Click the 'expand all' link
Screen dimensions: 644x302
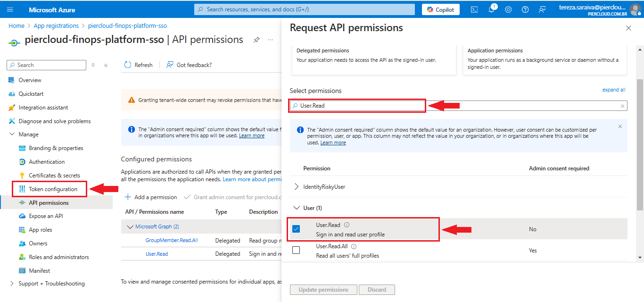pyautogui.click(x=613, y=90)
